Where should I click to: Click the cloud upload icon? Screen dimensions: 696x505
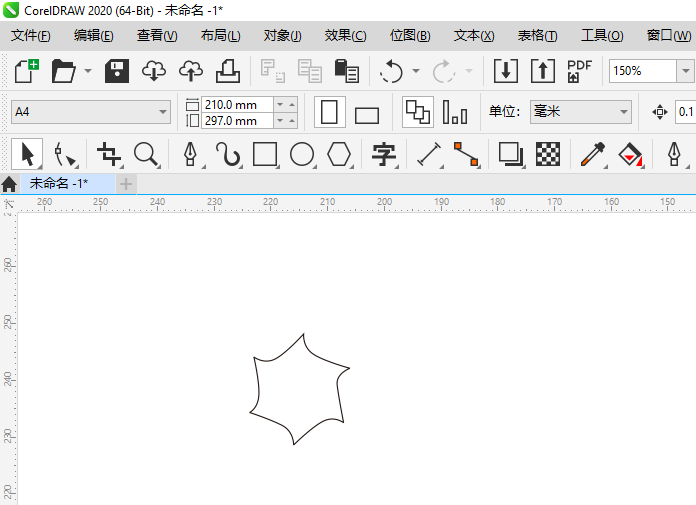[x=191, y=71]
